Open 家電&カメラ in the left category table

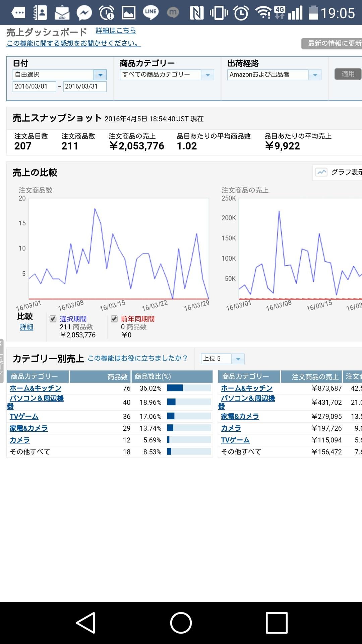[29, 428]
